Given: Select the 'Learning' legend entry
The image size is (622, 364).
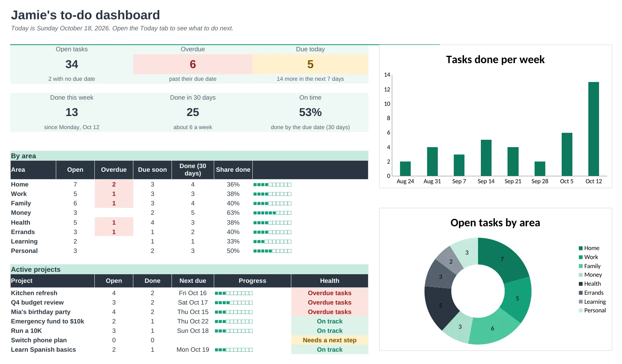Looking at the screenshot, I should click(592, 302).
